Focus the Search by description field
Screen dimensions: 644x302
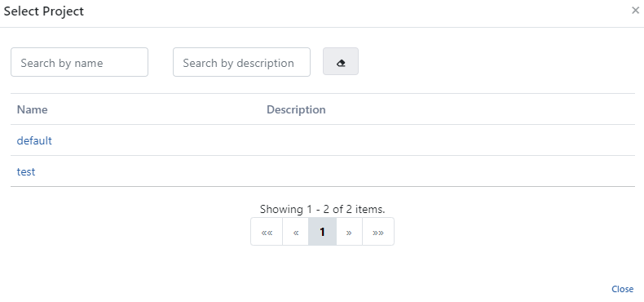point(241,62)
